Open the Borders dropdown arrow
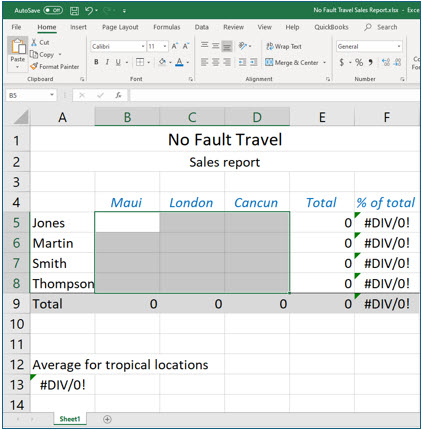This screenshot has width=422, height=430. [149, 62]
